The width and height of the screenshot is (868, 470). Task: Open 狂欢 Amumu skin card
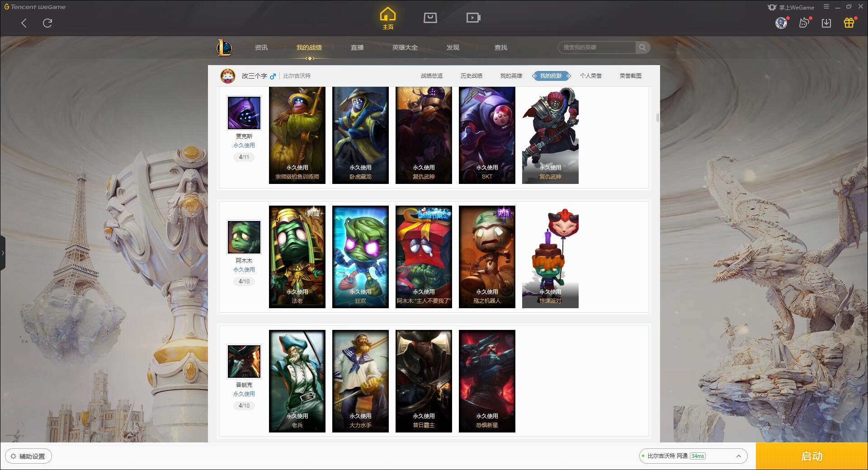pos(360,257)
